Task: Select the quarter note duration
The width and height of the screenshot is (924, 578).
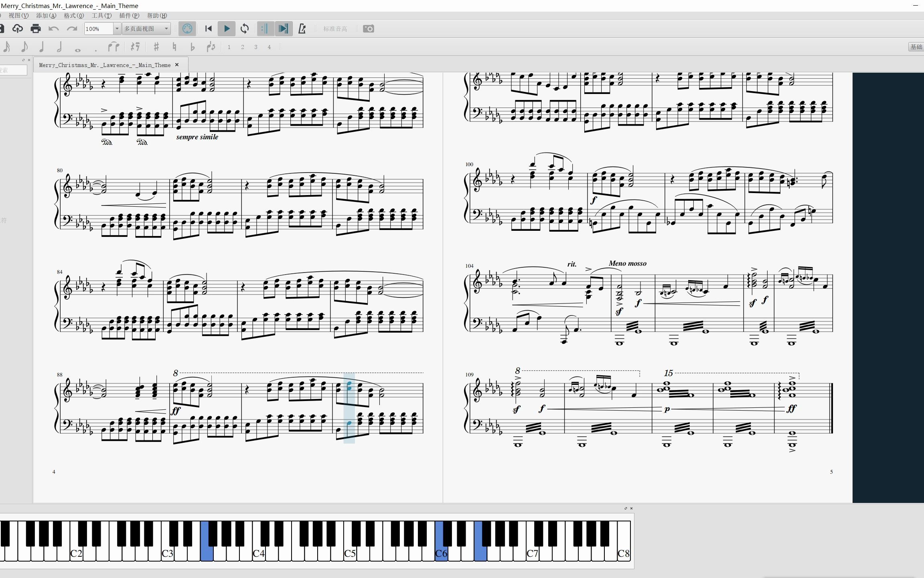Action: coord(42,47)
